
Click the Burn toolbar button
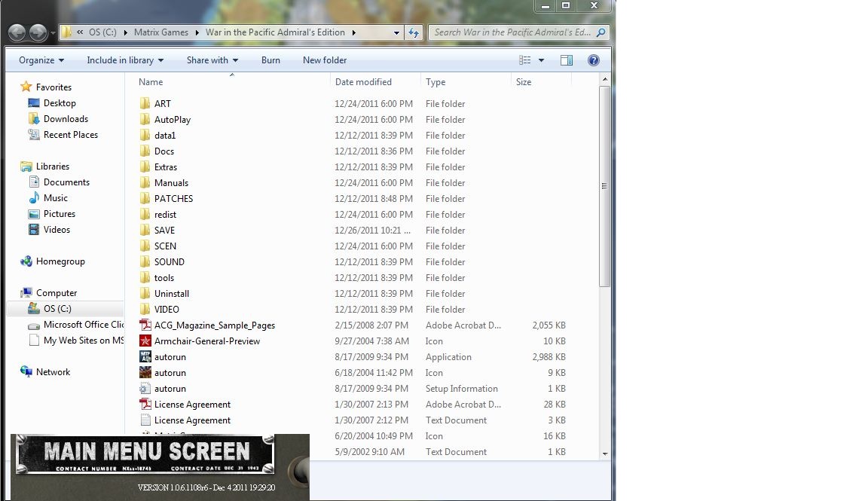point(270,60)
